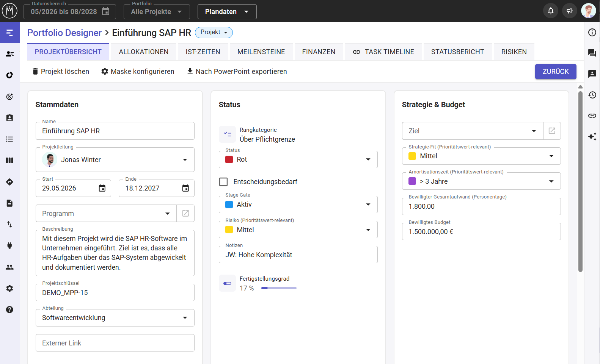Open the info icon in right sidebar
600x364 pixels.
pyautogui.click(x=592, y=33)
